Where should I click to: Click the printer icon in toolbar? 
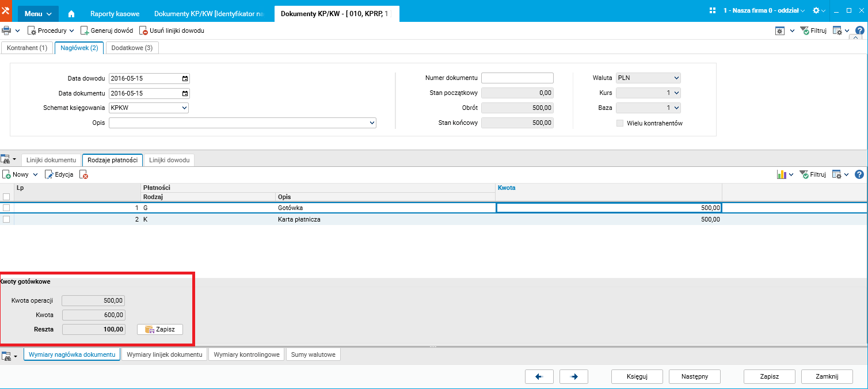point(6,30)
